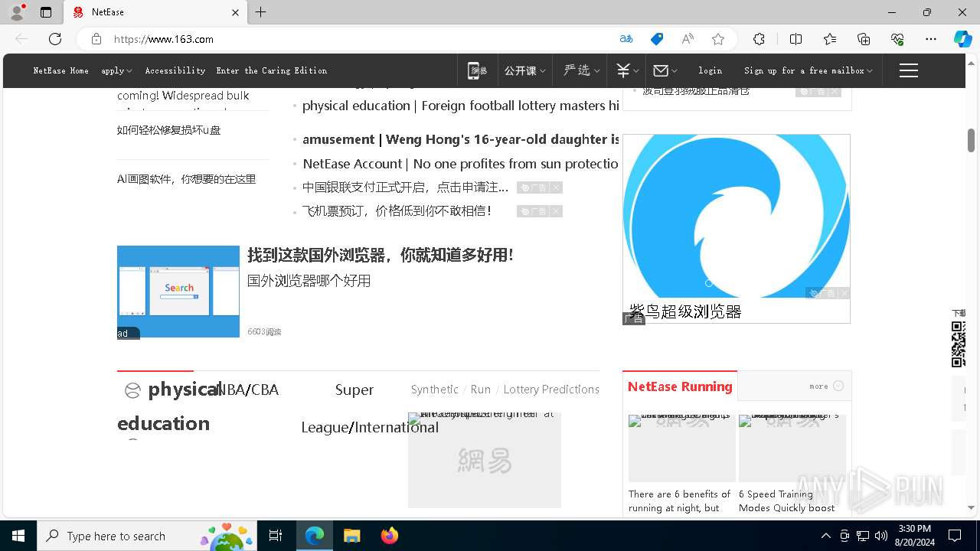Open the NetEase Account sun protection headline
Image resolution: width=980 pixels, height=551 pixels.
(x=461, y=164)
